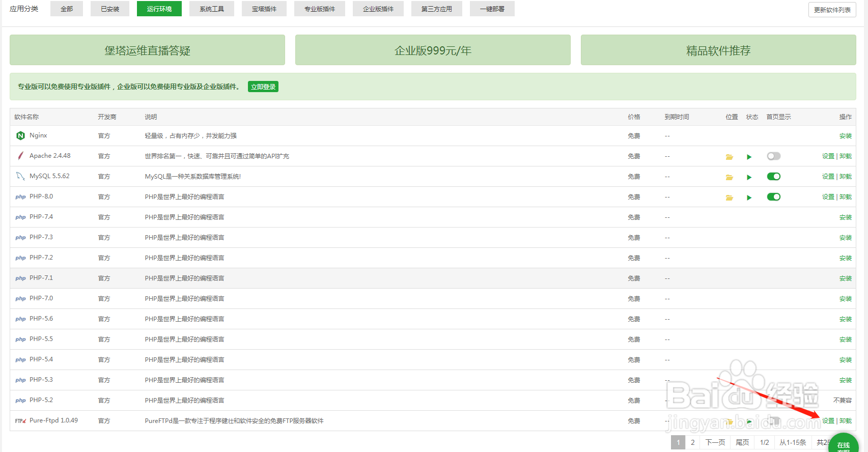Click the 软件名称 column header
The width and height of the screenshot is (868, 452).
[26, 117]
